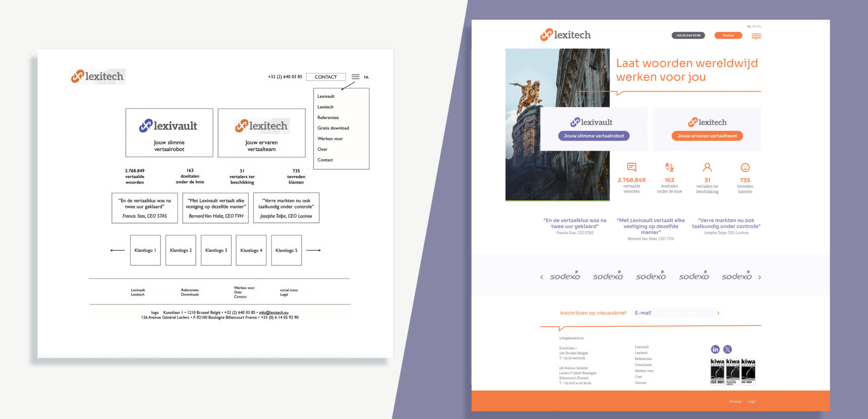Click the kiwa ISO 9001 certification badge
Image resolution: width=868 pixels, height=419 pixels.
[x=717, y=372]
